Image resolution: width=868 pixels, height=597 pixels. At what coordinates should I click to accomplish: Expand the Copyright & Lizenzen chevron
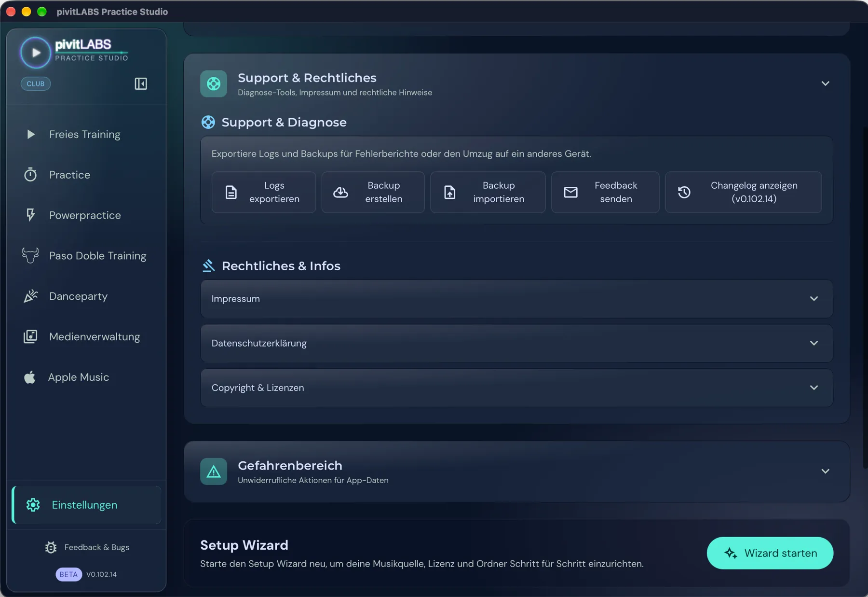tap(814, 388)
